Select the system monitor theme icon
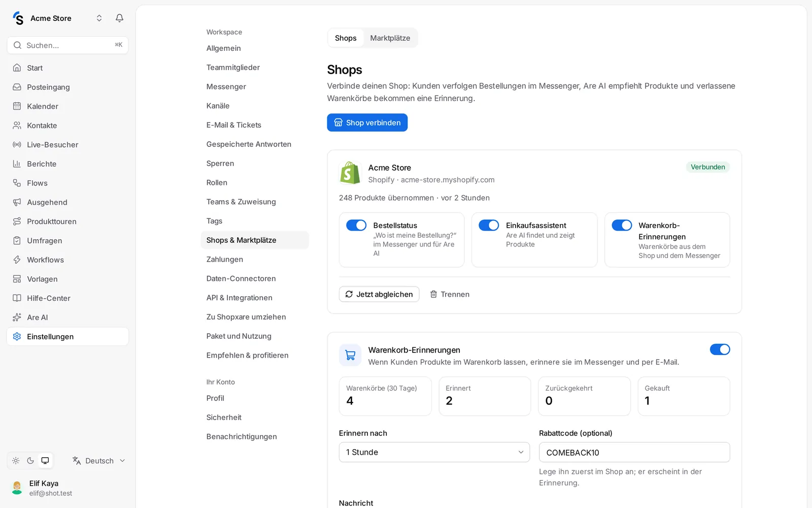This screenshot has height=508, width=812. (45, 461)
